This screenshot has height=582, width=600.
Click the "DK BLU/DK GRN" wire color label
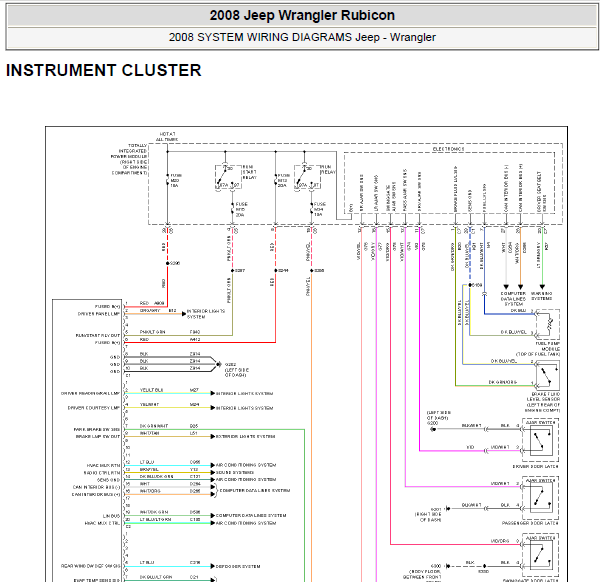click(x=157, y=476)
